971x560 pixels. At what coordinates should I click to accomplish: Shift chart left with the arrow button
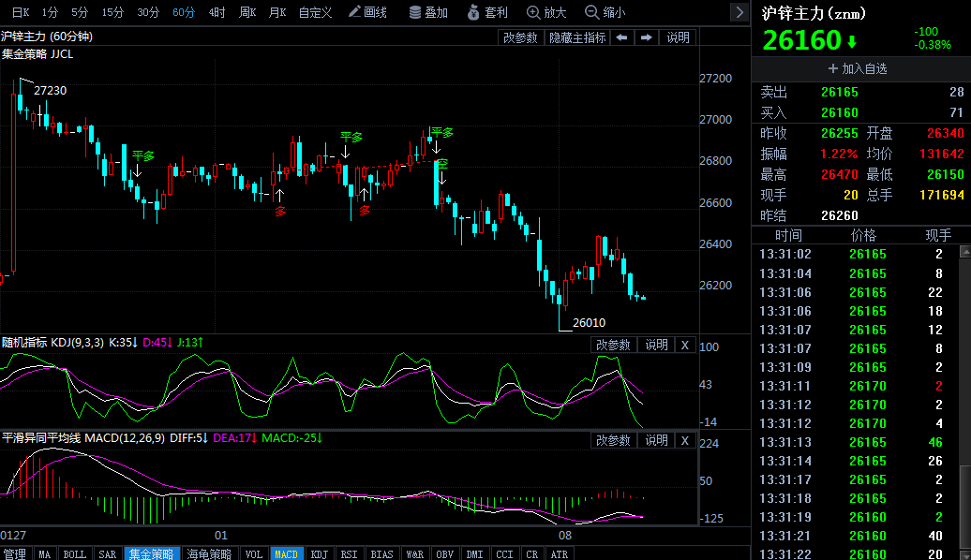621,37
